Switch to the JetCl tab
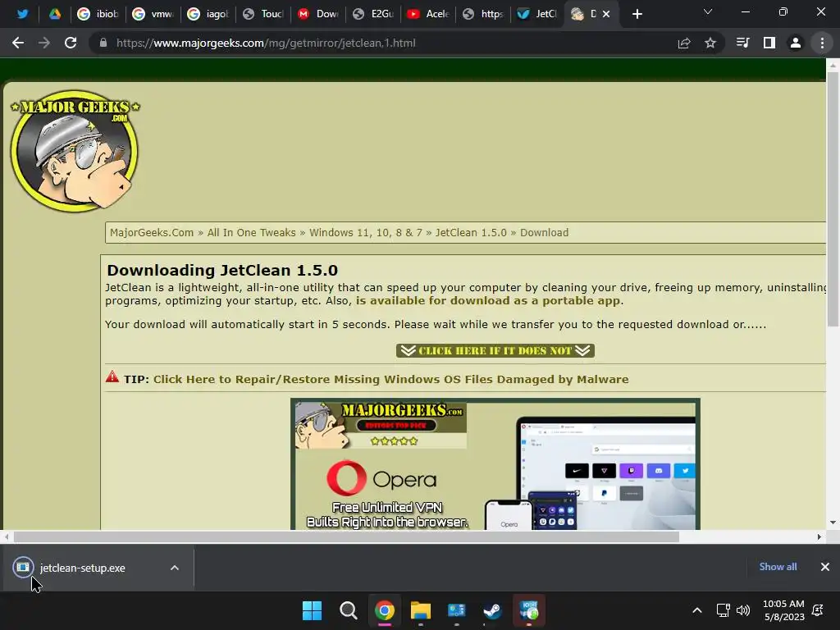 pos(538,14)
